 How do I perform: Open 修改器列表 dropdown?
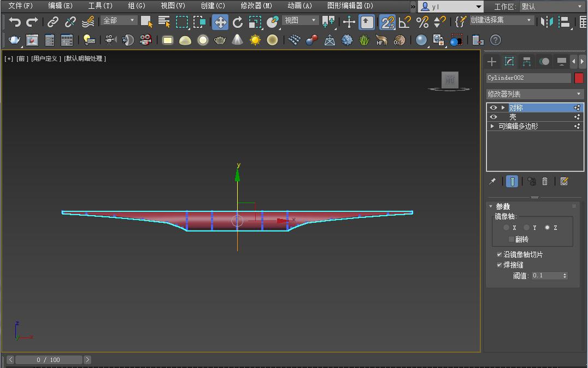coord(534,94)
